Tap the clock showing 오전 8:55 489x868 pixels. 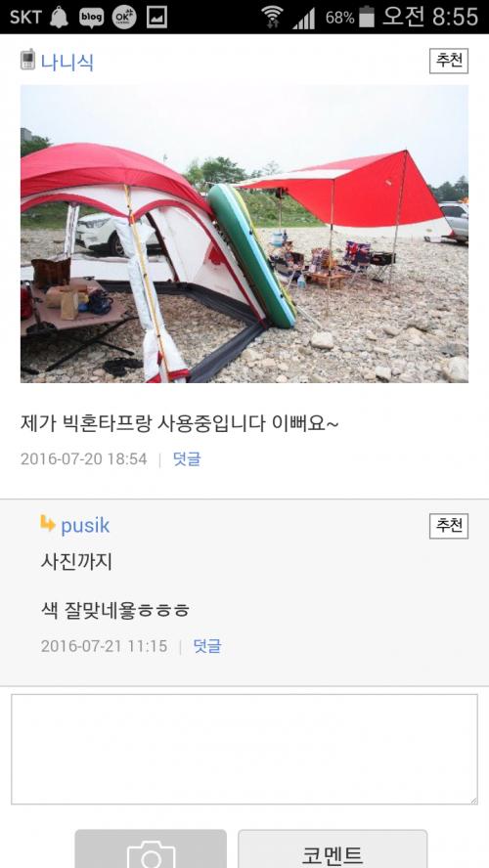pos(430,18)
